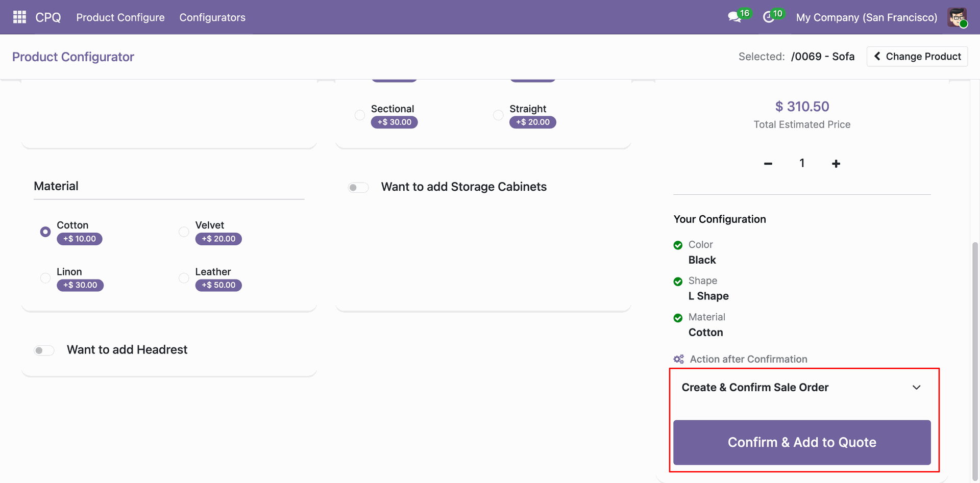Open the Create & Confirm Sale Order dropdown
The height and width of the screenshot is (483, 980).
(802, 388)
